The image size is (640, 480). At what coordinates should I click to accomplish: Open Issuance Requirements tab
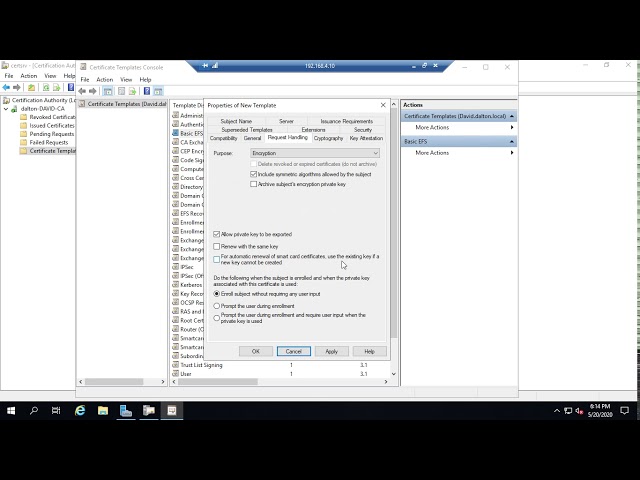pyautogui.click(x=347, y=121)
